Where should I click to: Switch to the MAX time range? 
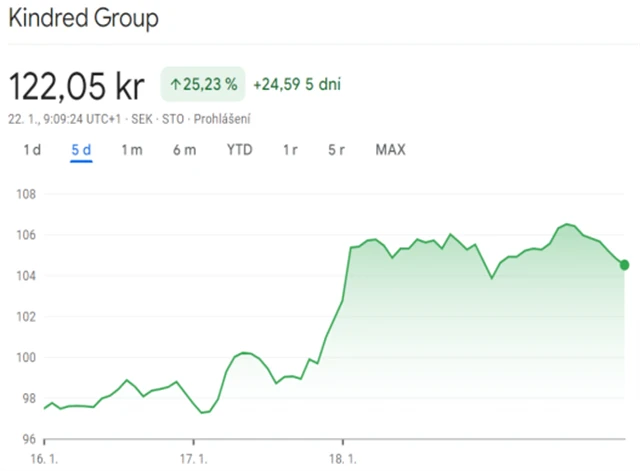coord(390,150)
